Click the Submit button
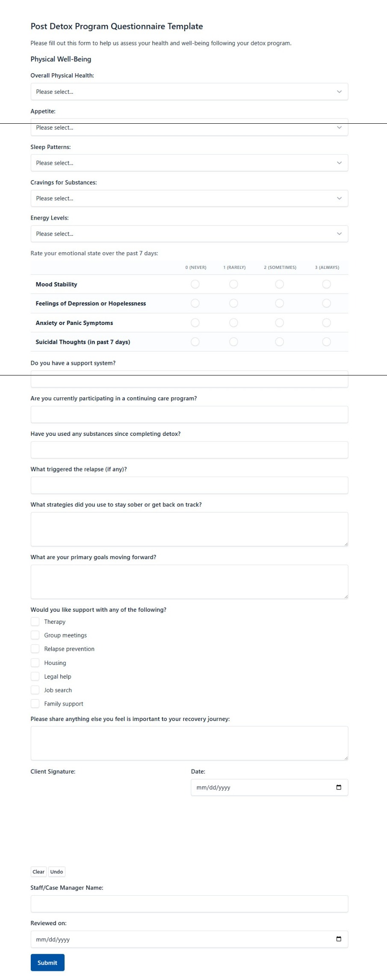Viewport: 387px width, 980px height. pyautogui.click(x=47, y=962)
